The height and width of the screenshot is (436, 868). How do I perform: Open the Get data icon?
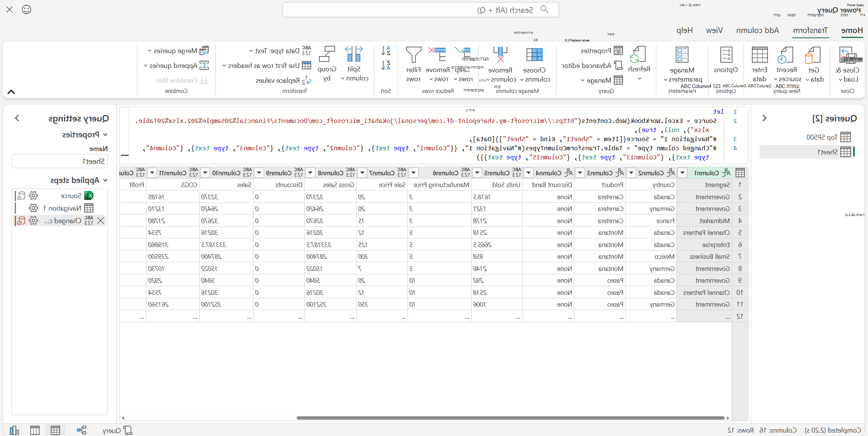813,55
